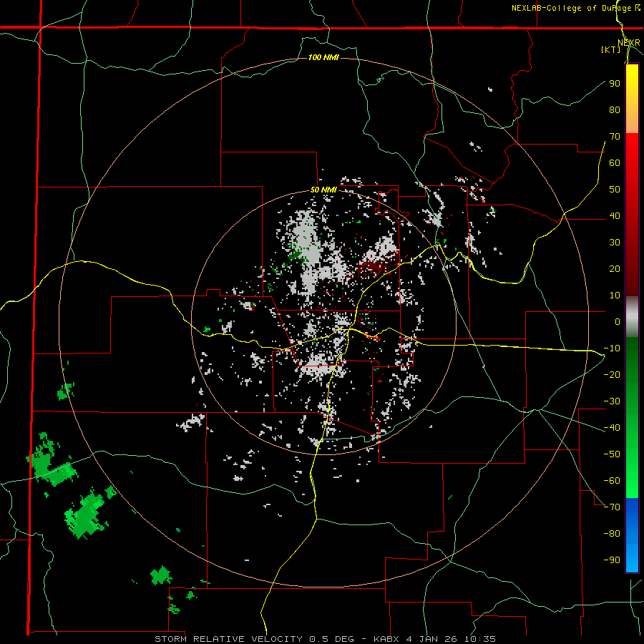Click the 40 value on velocity scale
644x644 pixels.
pyautogui.click(x=615, y=215)
